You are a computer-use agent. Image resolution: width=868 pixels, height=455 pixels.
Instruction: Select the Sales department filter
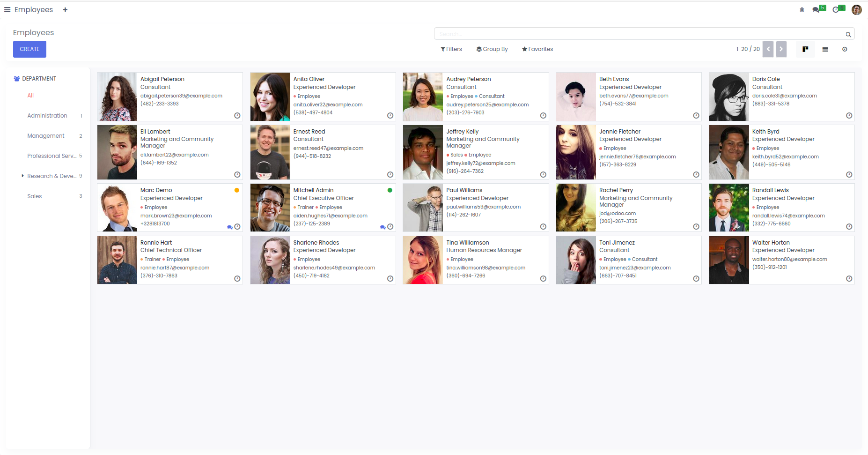tap(35, 196)
